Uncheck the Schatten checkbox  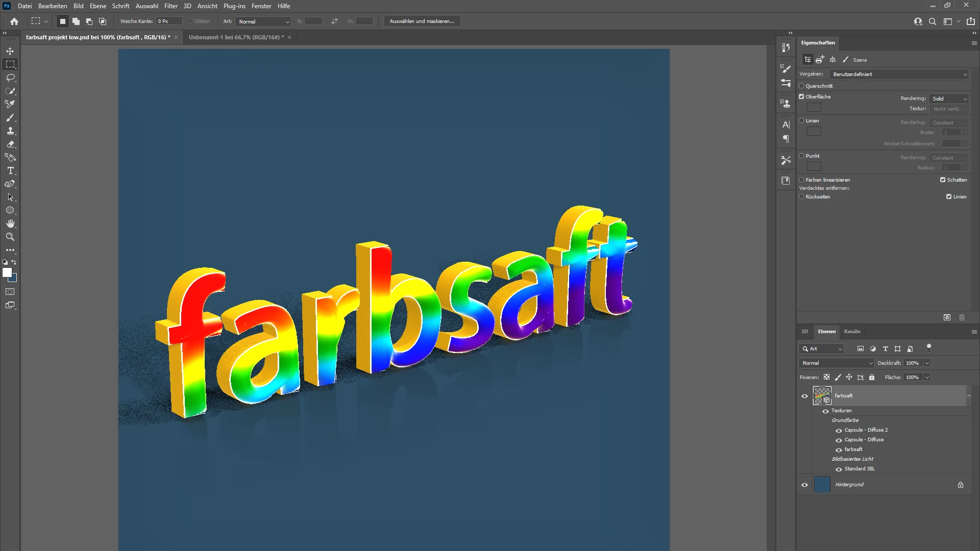tap(943, 180)
